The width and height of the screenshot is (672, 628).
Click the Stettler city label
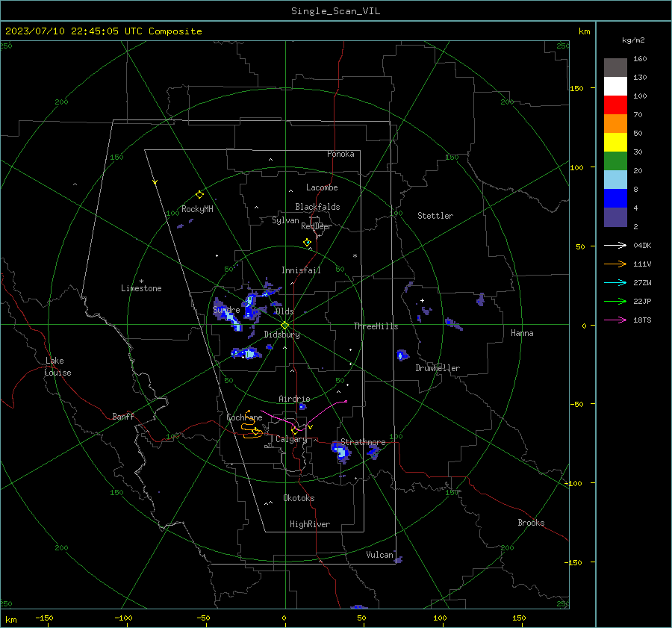[x=435, y=216]
